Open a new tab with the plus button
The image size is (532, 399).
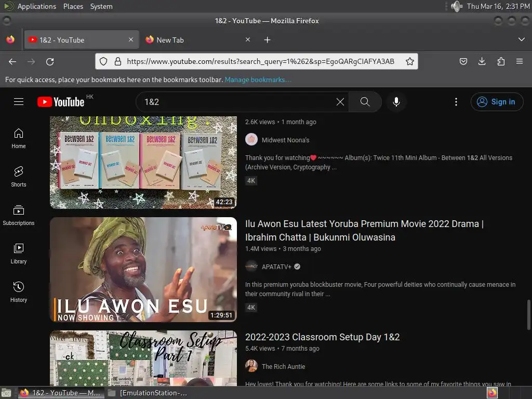(268, 40)
